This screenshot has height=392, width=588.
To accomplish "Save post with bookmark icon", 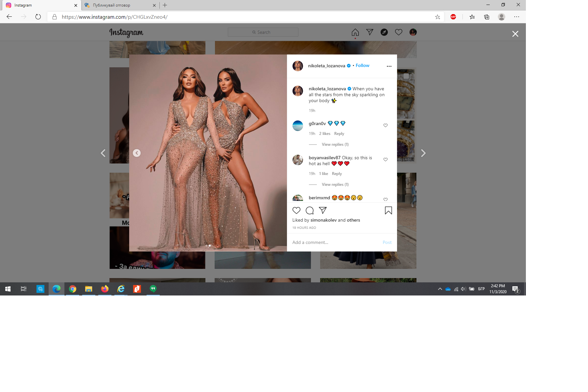I will pos(388,210).
